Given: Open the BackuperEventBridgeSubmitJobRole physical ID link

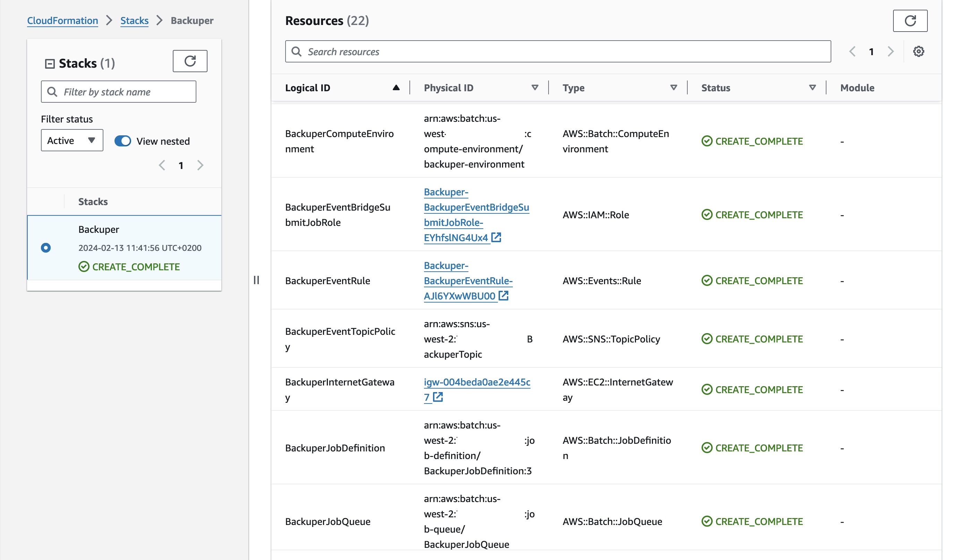Looking at the screenshot, I should point(476,215).
